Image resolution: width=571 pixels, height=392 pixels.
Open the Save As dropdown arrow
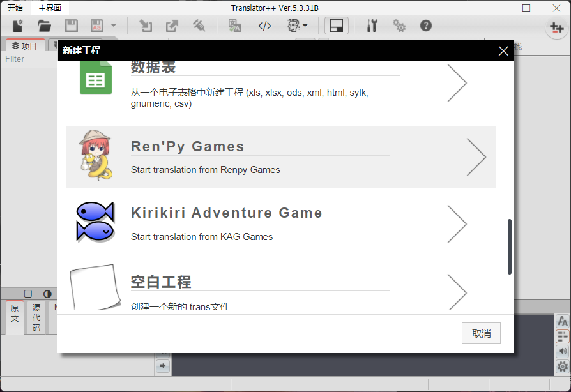tap(114, 26)
